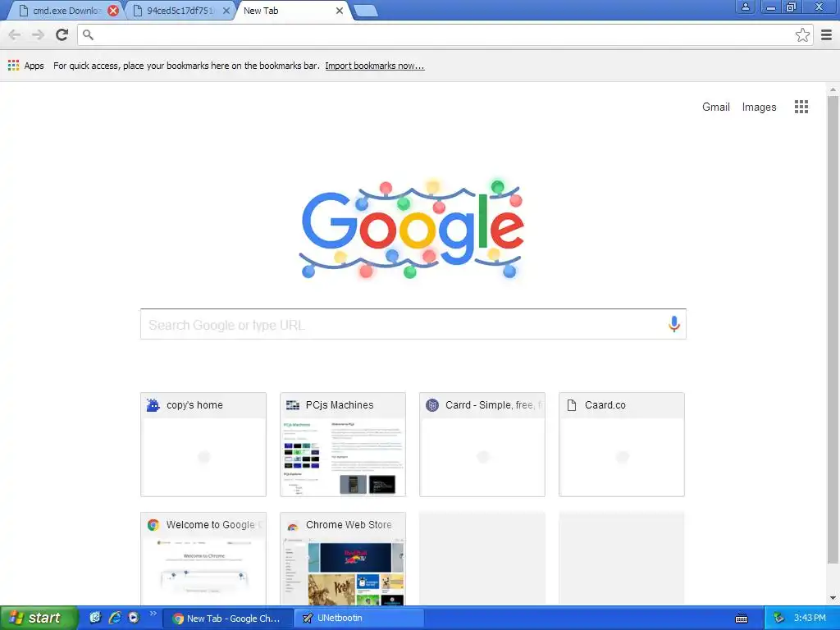840x630 pixels.
Task: Close the cmd.exe Download tab
Action: (x=113, y=11)
